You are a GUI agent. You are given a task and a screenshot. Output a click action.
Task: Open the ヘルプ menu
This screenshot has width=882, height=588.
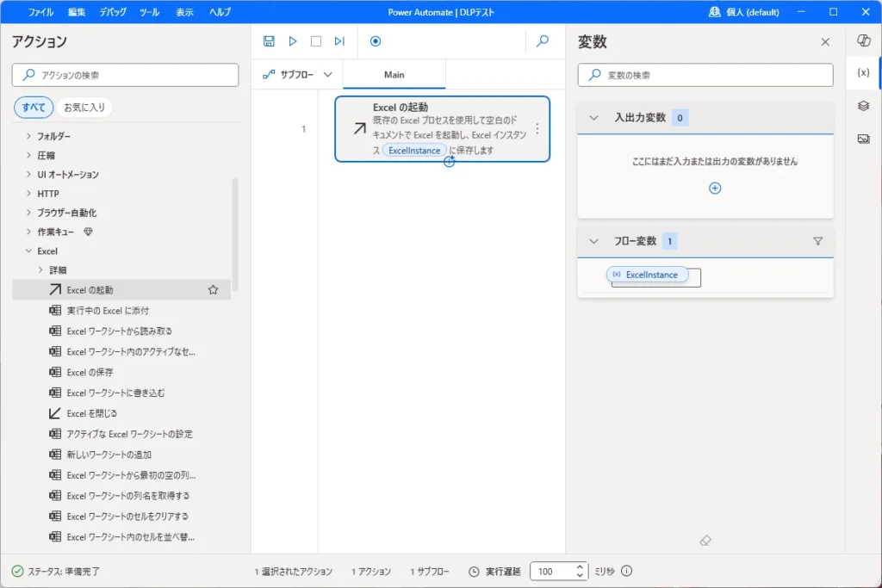[220, 12]
